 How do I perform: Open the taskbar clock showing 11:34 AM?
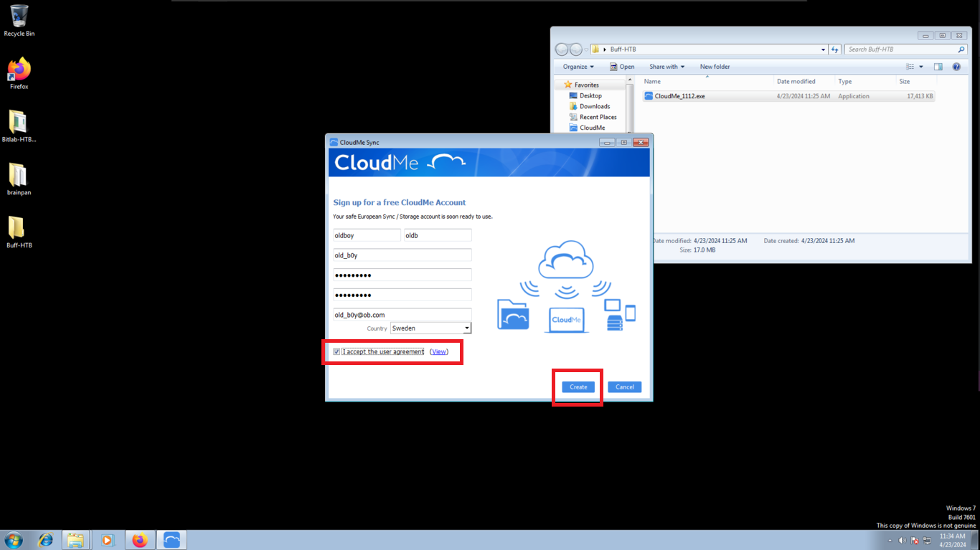point(953,540)
